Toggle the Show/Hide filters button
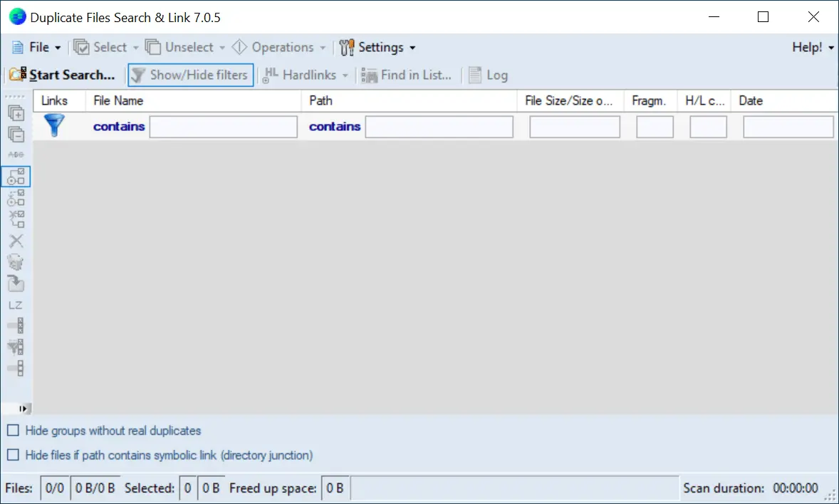 coord(190,75)
